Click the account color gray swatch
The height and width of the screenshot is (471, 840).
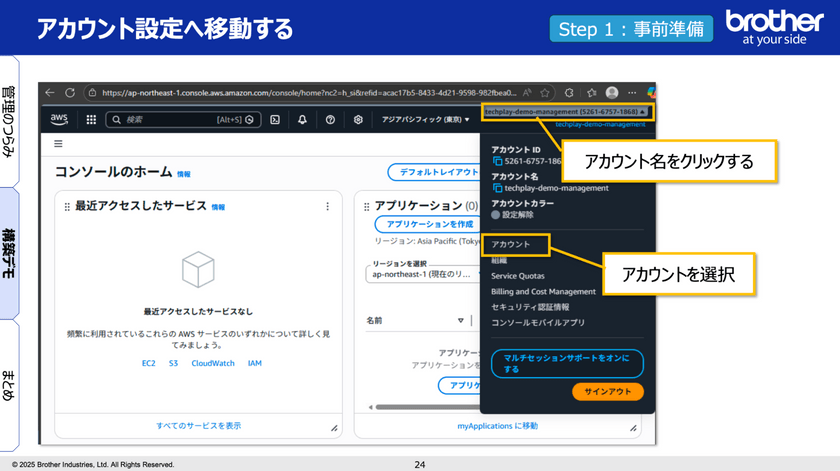496,215
